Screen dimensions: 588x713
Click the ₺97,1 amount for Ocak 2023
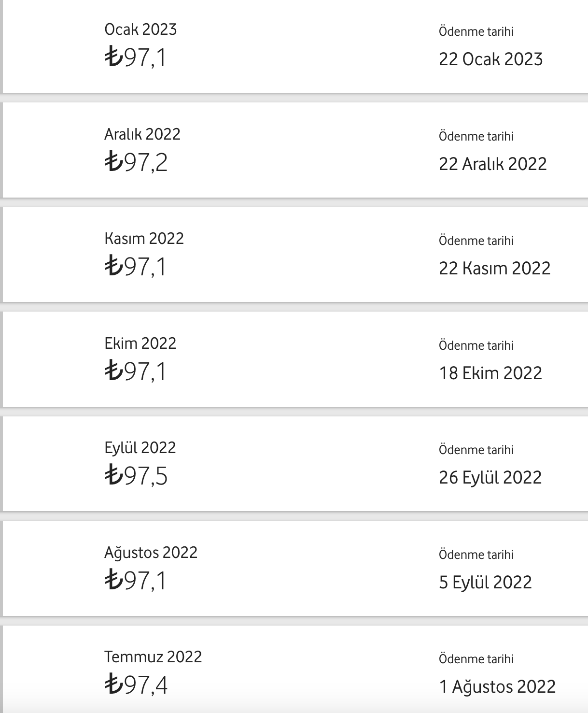[x=136, y=57]
